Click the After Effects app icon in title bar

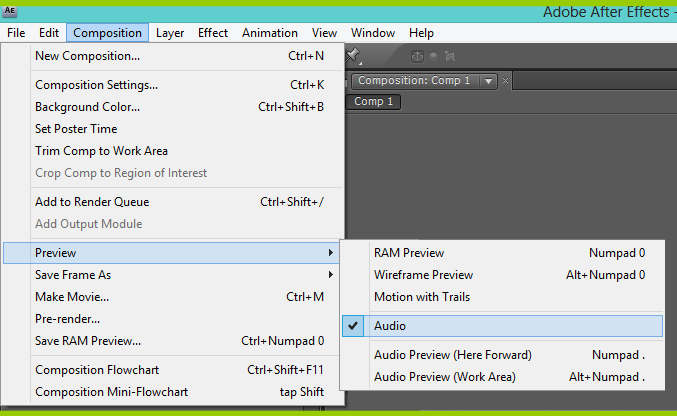9,11
